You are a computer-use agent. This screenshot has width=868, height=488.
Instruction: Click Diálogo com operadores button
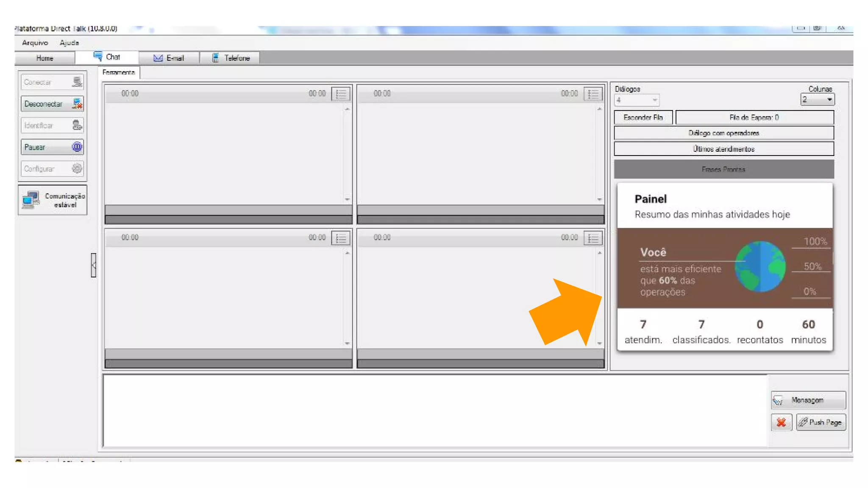[723, 133]
